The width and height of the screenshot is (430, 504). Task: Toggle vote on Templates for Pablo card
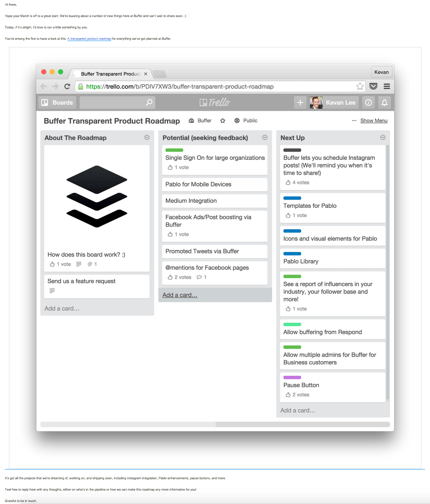point(288,215)
